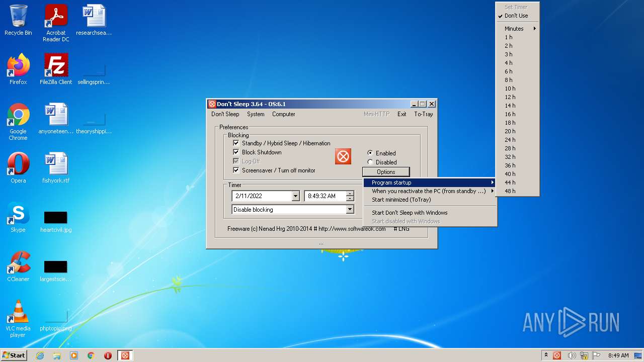Launch Skype from the desktop
The image size is (644, 362).
point(18,217)
